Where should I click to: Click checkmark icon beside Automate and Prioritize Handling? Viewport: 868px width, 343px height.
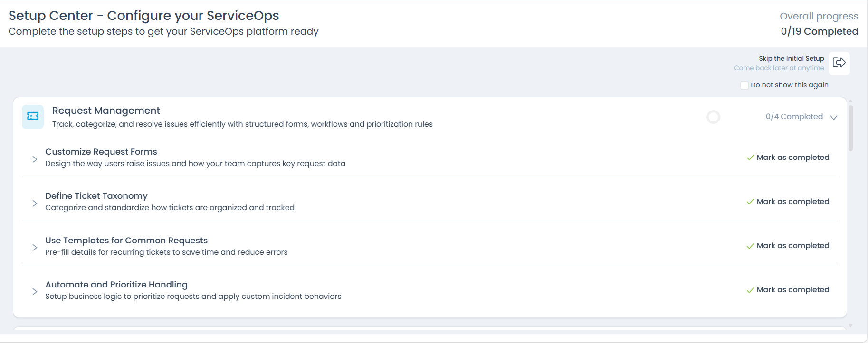tap(750, 290)
